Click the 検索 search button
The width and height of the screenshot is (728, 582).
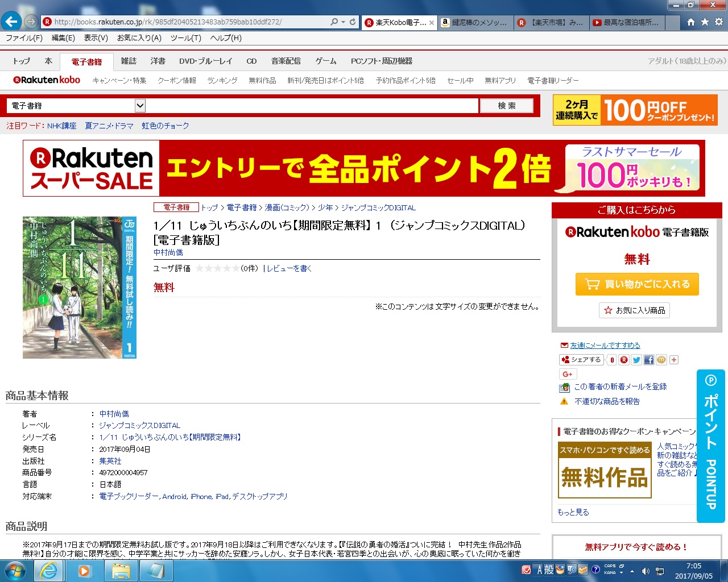[507, 106]
